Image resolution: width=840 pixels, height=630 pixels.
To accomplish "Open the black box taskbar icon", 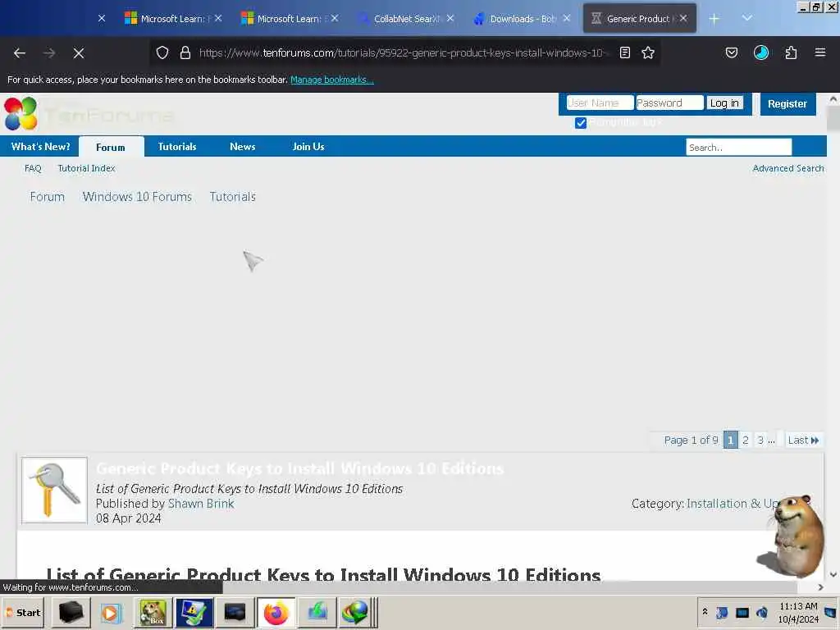I will (71, 612).
